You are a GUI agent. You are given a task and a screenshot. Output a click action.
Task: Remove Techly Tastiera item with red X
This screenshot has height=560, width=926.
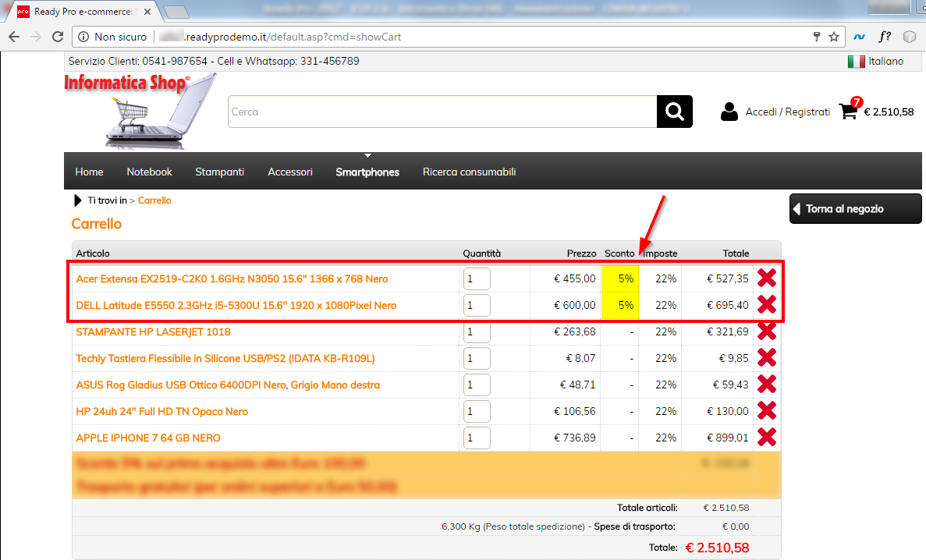[x=767, y=357]
